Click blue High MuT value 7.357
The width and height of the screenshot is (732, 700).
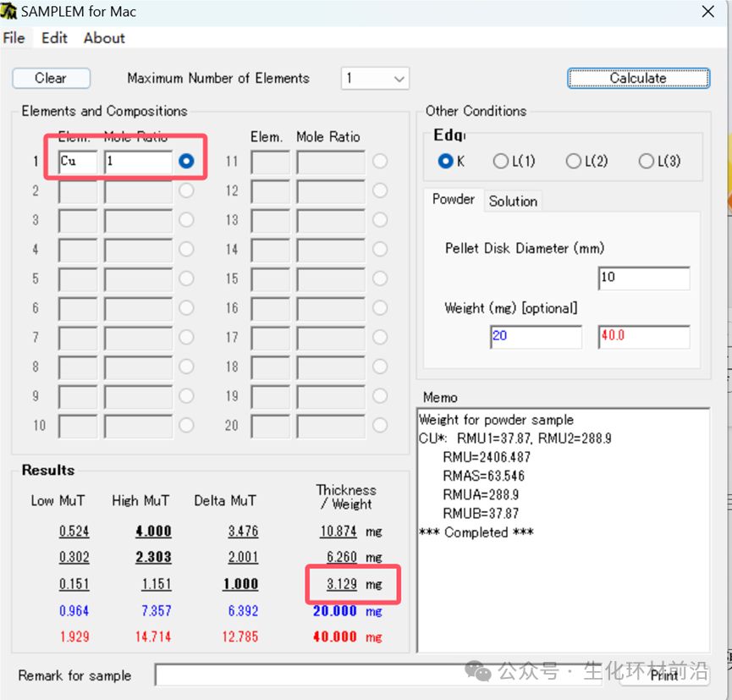pos(157,611)
